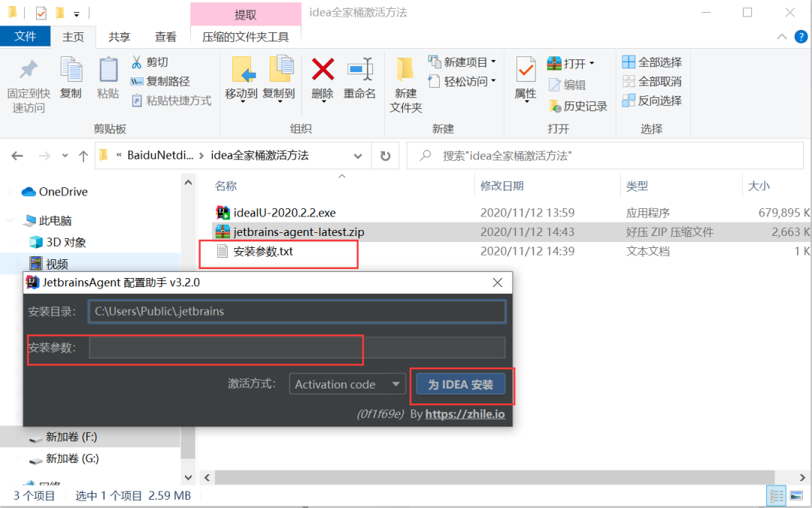Expand the Open (打开) dropdown arrow
This screenshot has height=508, width=812.
[x=592, y=64]
